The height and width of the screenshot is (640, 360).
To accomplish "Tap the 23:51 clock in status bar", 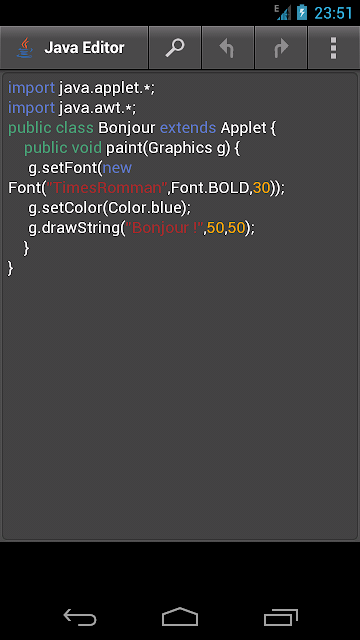I will [333, 13].
